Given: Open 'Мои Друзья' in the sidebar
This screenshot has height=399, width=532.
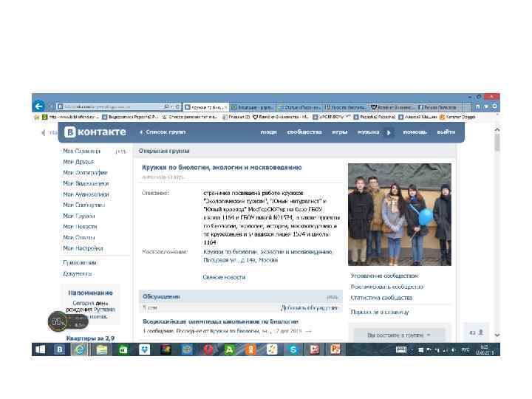Looking at the screenshot, I should tap(78, 162).
